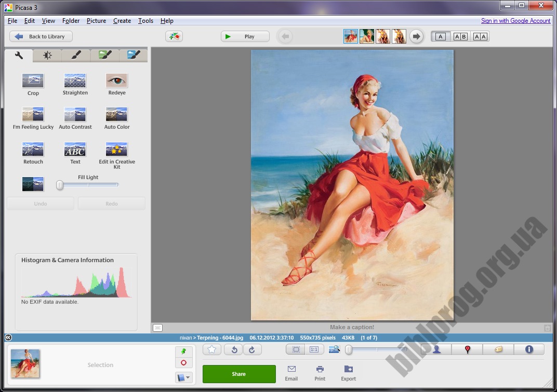Image resolution: width=557 pixels, height=392 pixels.
Task: Open the Picture menu
Action: pyautogui.click(x=96, y=21)
